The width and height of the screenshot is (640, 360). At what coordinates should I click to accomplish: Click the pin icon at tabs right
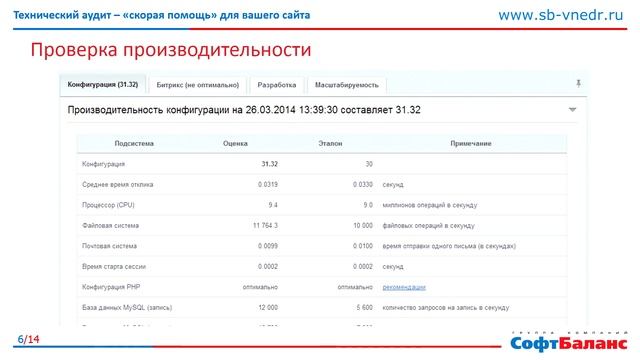pos(578,84)
